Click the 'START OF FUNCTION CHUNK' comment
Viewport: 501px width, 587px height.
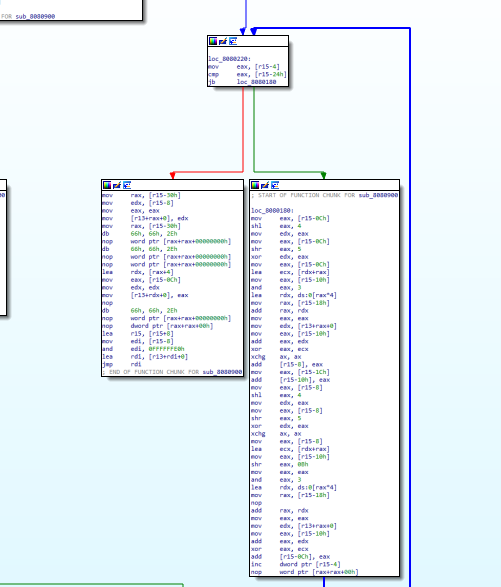tap(324, 195)
